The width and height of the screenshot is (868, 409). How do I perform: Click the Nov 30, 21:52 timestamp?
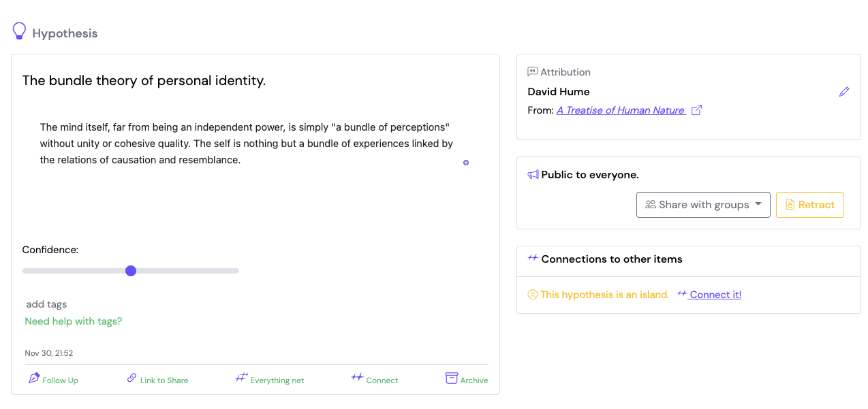pyautogui.click(x=49, y=353)
